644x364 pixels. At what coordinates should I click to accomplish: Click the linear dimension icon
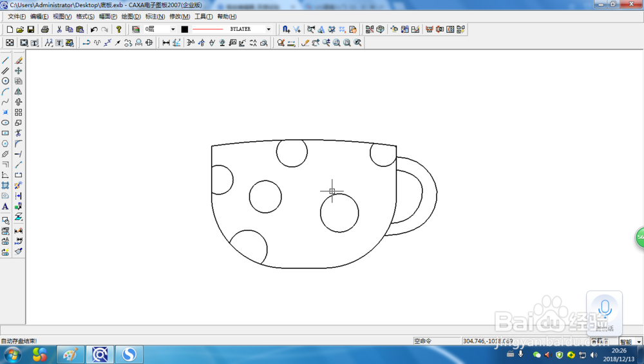pyautogui.click(x=166, y=43)
